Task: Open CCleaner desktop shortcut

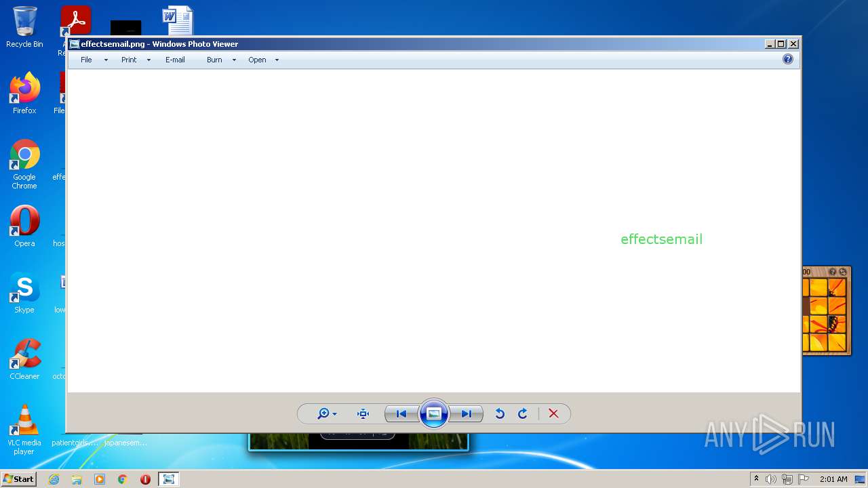Action: [x=24, y=359]
